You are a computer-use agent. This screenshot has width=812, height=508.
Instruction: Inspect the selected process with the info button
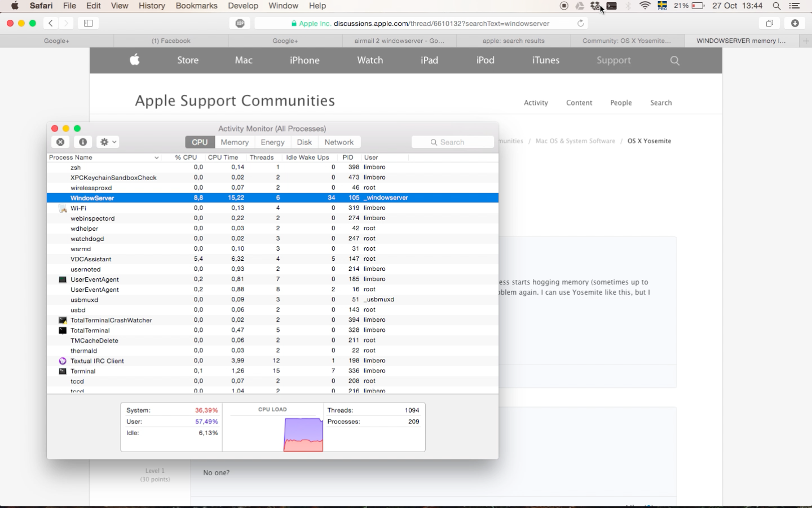coord(83,142)
